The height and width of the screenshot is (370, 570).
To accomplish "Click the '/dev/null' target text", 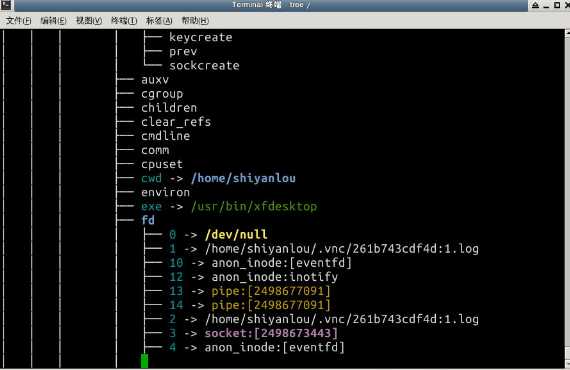I will [236, 234].
